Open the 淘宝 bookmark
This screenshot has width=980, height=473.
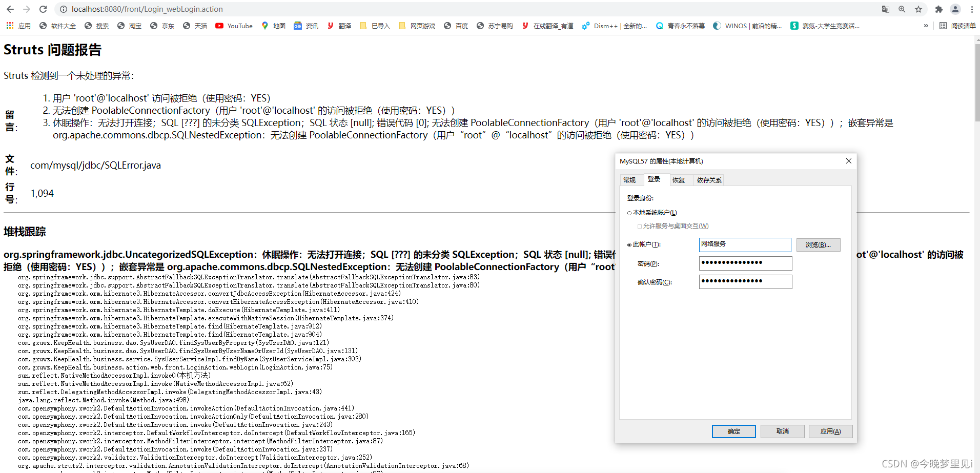click(x=129, y=26)
